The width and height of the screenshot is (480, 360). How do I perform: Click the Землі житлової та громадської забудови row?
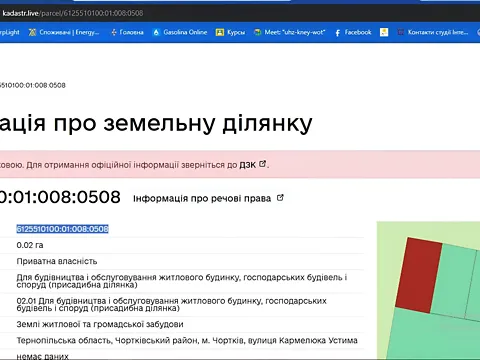click(100, 324)
